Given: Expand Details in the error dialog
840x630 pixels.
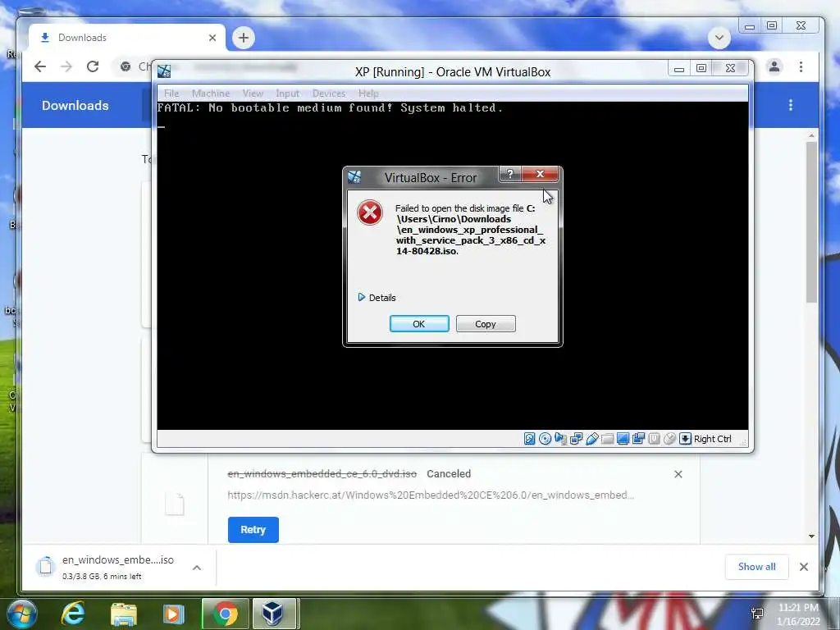Looking at the screenshot, I should click(x=377, y=298).
